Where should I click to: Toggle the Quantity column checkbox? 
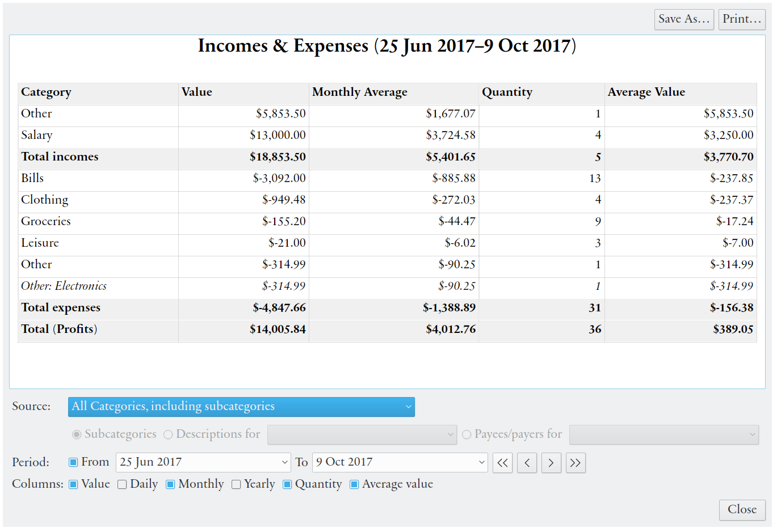click(x=287, y=484)
